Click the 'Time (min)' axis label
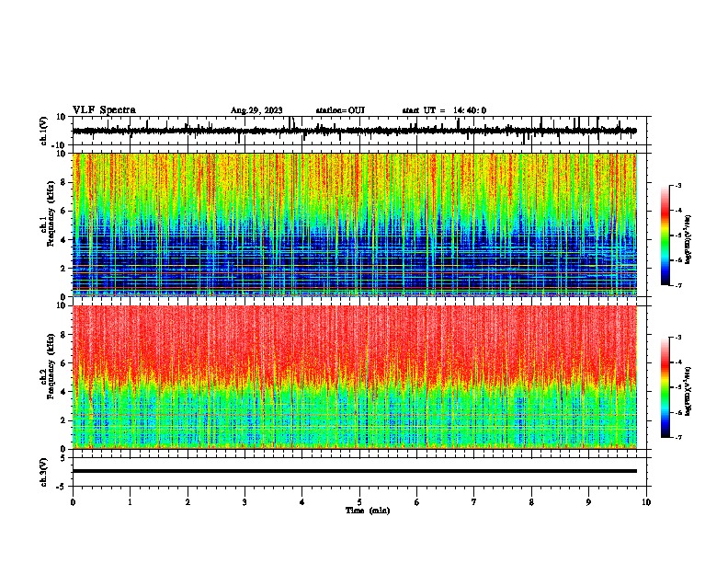Viewport: 728px width, 563px height. (x=368, y=511)
